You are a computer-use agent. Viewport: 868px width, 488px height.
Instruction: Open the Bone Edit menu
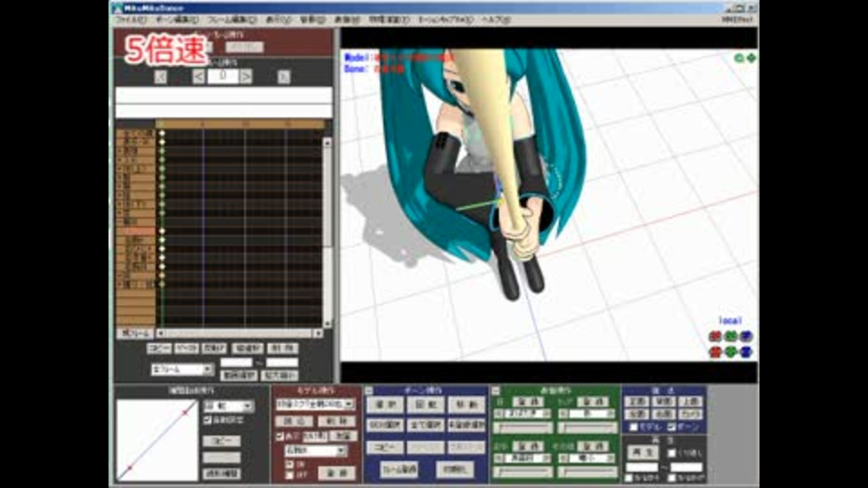click(x=176, y=19)
